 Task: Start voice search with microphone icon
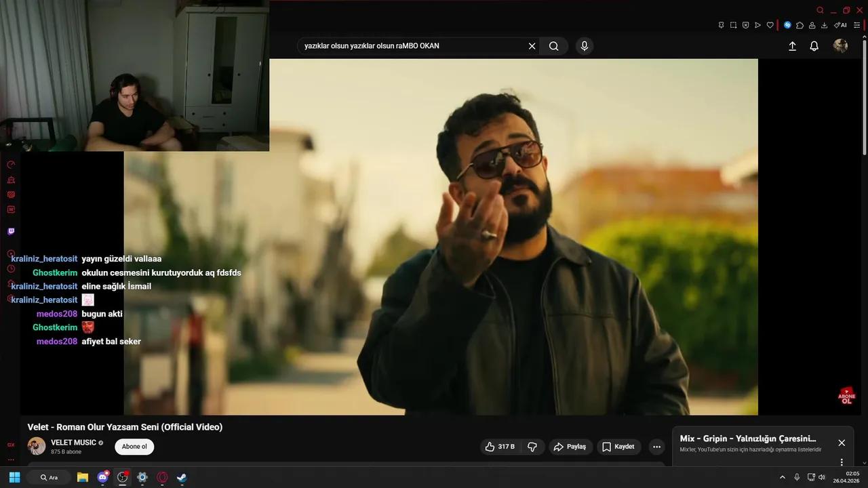coord(584,46)
